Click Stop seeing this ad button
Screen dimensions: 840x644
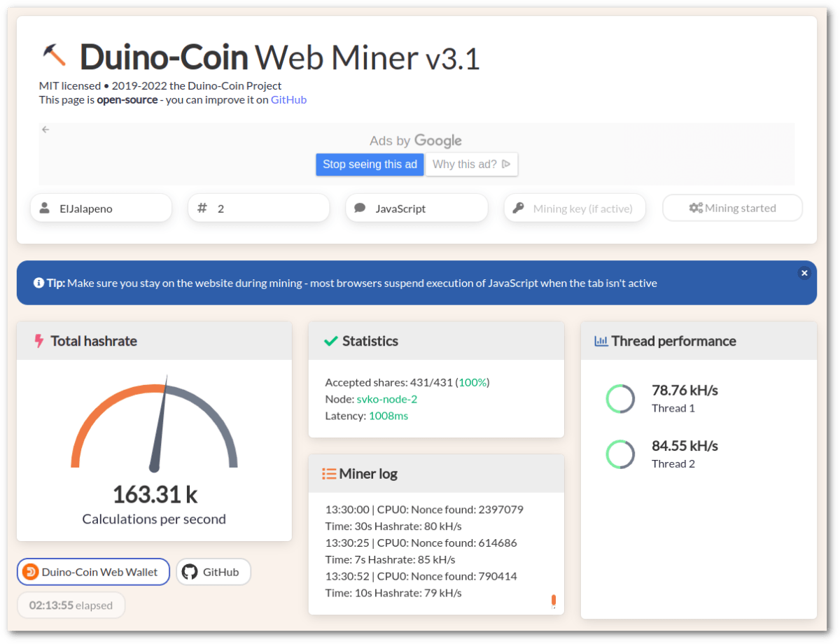pyautogui.click(x=370, y=164)
